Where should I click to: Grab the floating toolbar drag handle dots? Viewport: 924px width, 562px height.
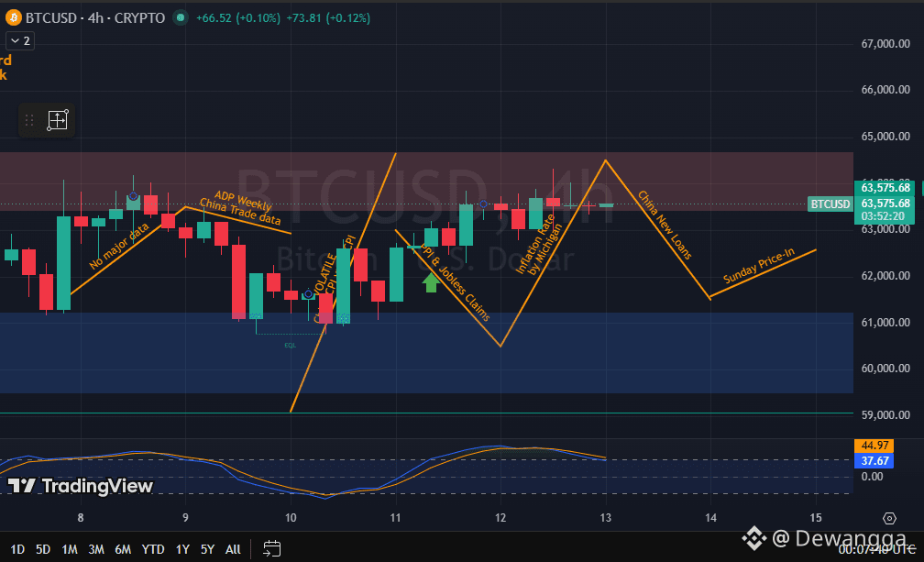pos(29,120)
